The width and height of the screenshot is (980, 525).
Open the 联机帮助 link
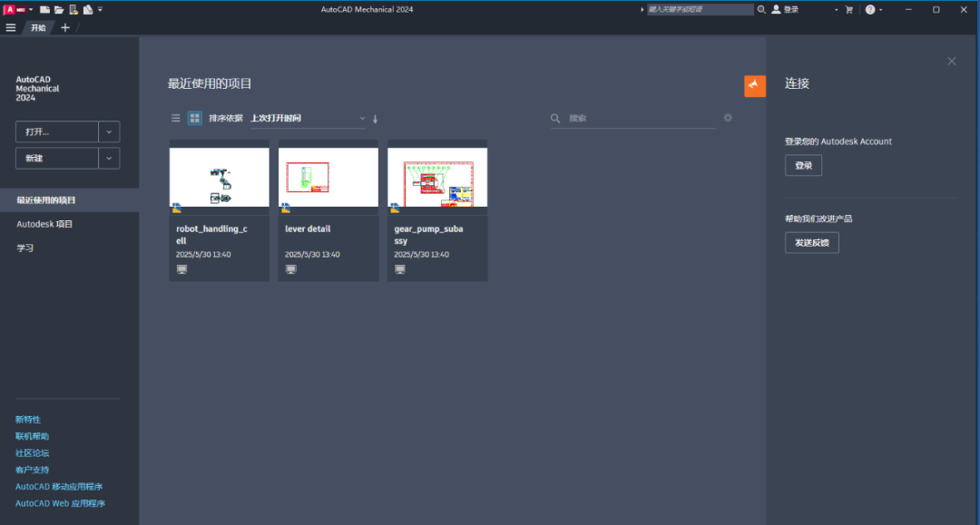[x=33, y=436]
